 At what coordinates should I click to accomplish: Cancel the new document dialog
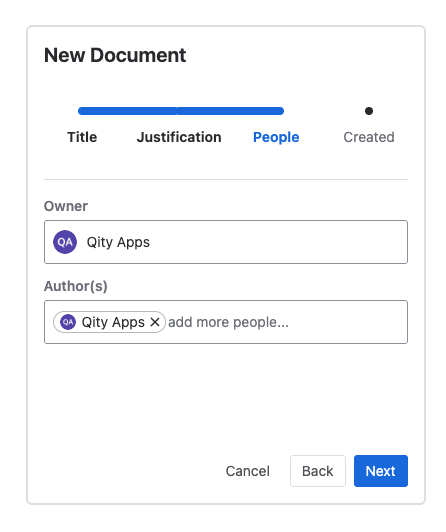click(248, 471)
